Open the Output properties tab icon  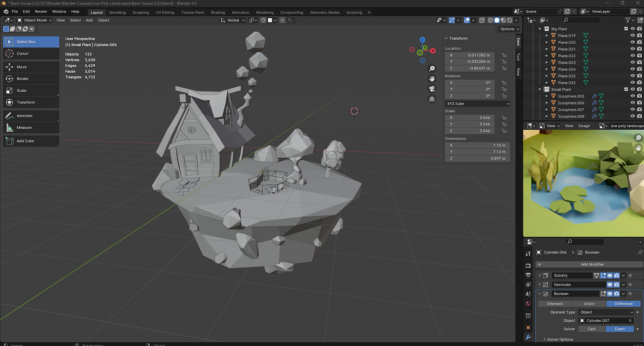[528, 275]
